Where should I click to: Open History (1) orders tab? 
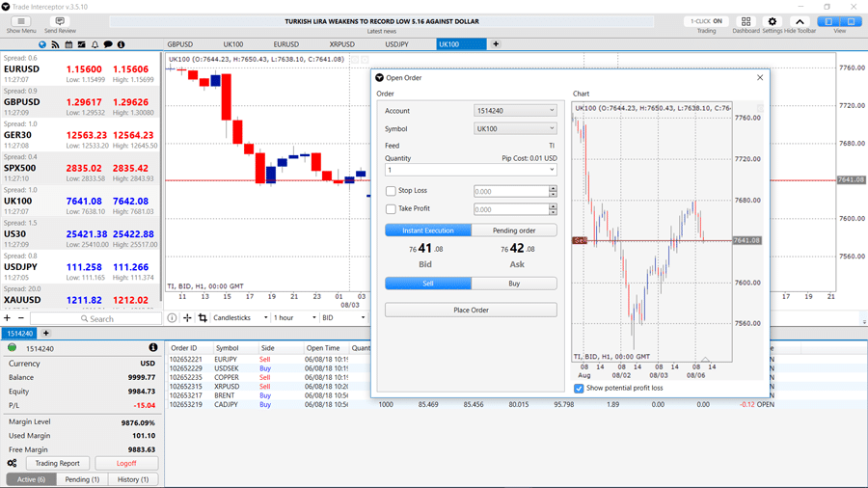coord(133,479)
